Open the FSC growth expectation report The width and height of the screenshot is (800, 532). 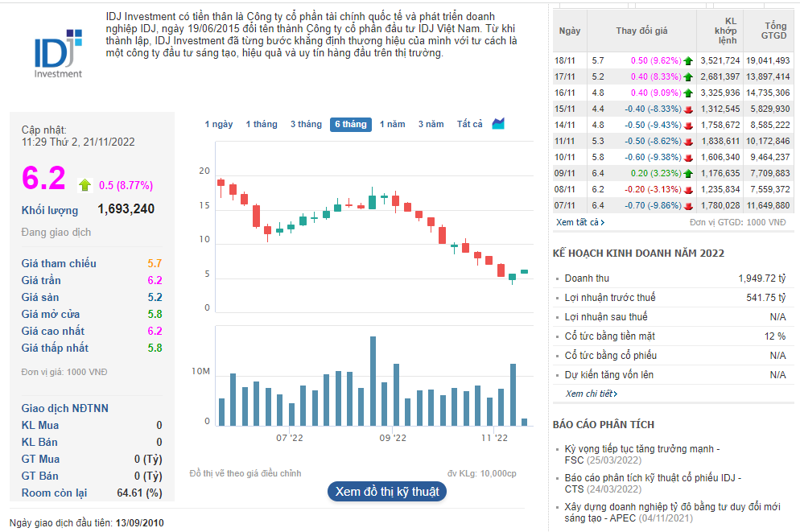641,454
